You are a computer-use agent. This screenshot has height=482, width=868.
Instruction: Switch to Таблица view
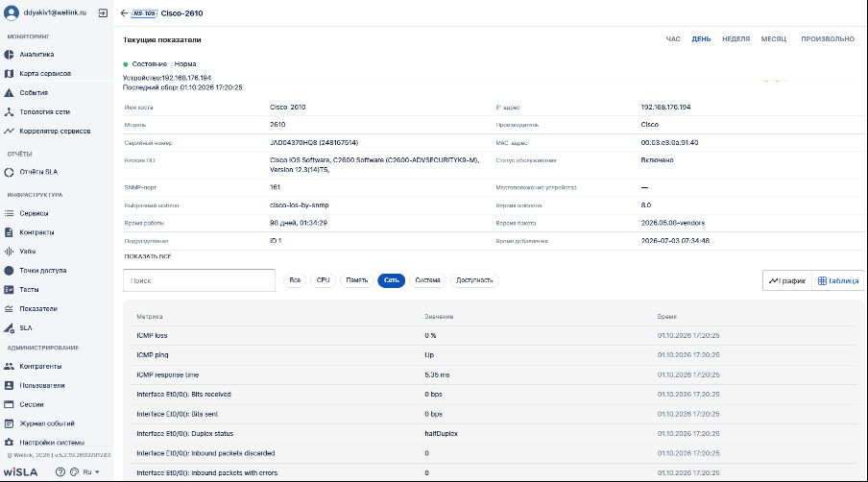click(x=837, y=280)
